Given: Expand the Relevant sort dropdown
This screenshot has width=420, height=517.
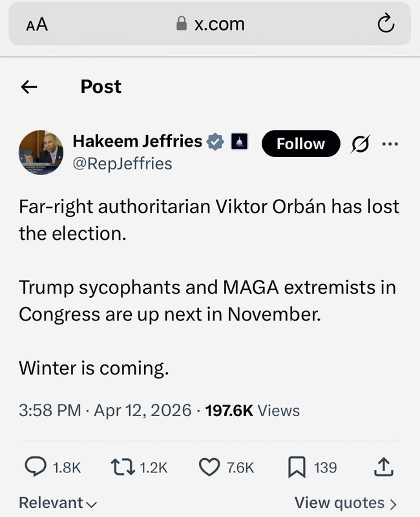Looking at the screenshot, I should [58, 503].
